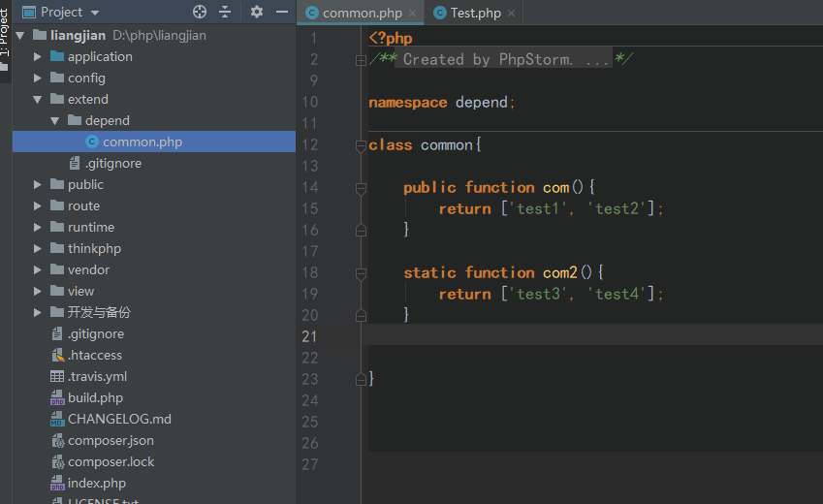Collapse the extend folder

[x=38, y=100]
